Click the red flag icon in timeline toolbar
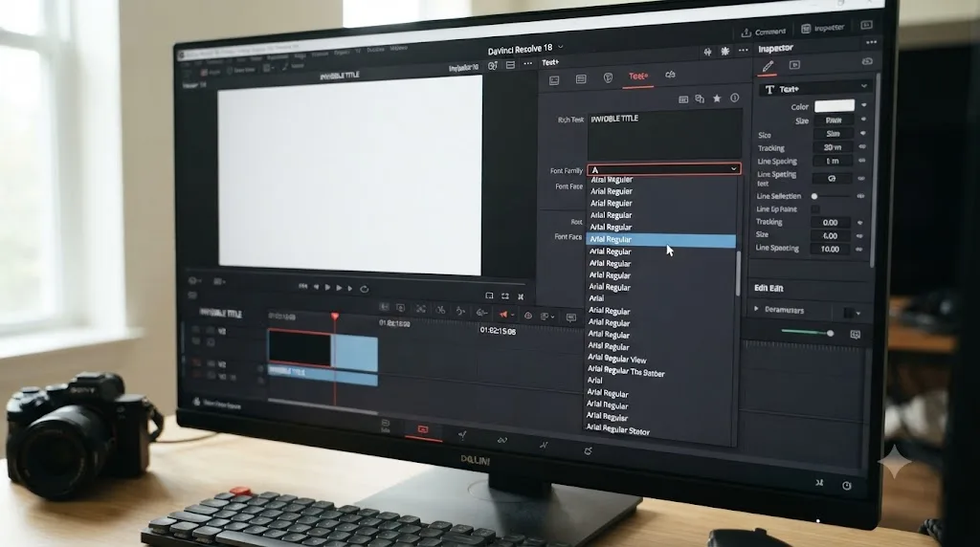The image size is (980, 547). (503, 314)
